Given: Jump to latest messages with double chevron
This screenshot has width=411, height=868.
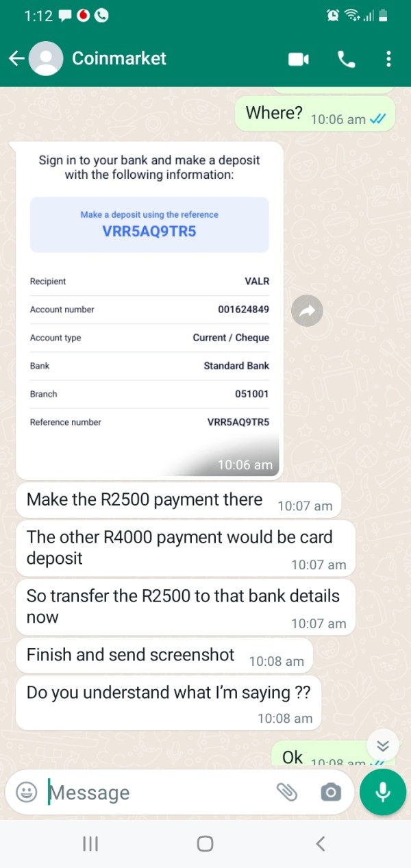Looking at the screenshot, I should (383, 745).
